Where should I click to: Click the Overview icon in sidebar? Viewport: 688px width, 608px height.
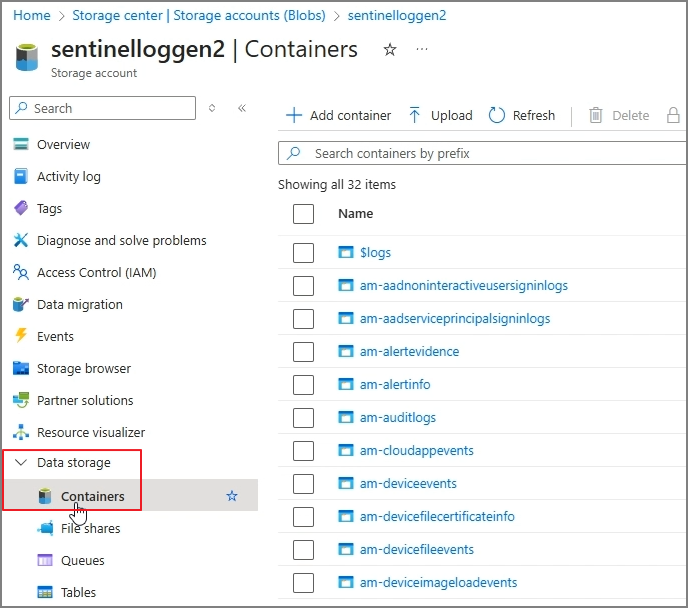[21, 144]
